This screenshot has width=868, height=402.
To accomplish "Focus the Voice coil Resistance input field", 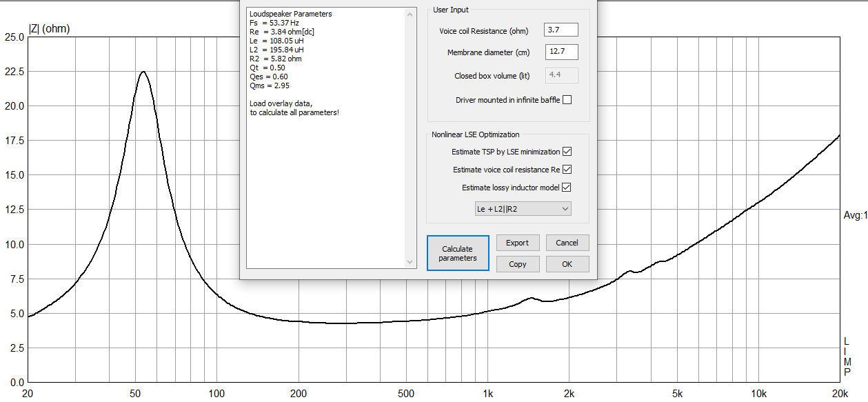I will [561, 30].
